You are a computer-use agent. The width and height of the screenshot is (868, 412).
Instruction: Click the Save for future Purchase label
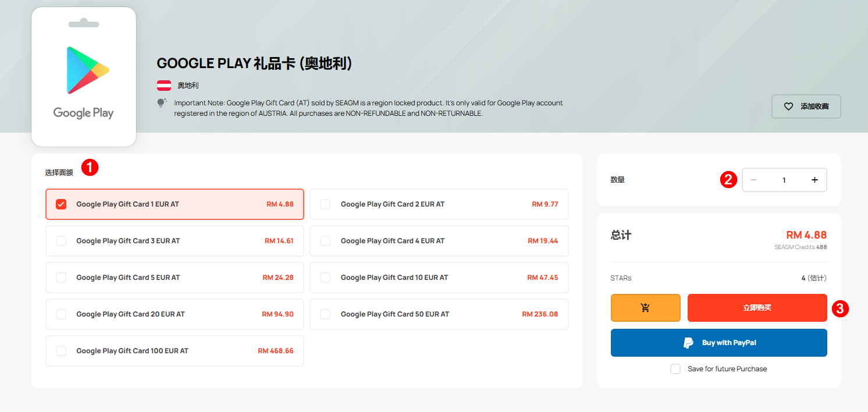coord(727,369)
